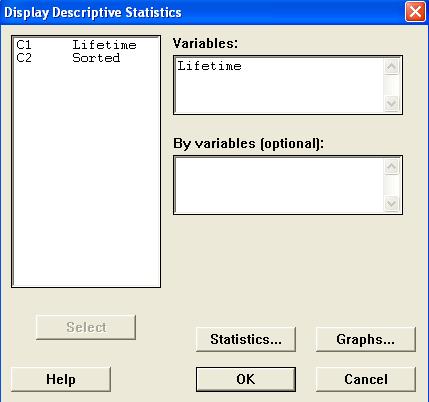Open the Statistics... options
Image resolution: width=429 pixels, height=402 pixels.
tap(246, 339)
